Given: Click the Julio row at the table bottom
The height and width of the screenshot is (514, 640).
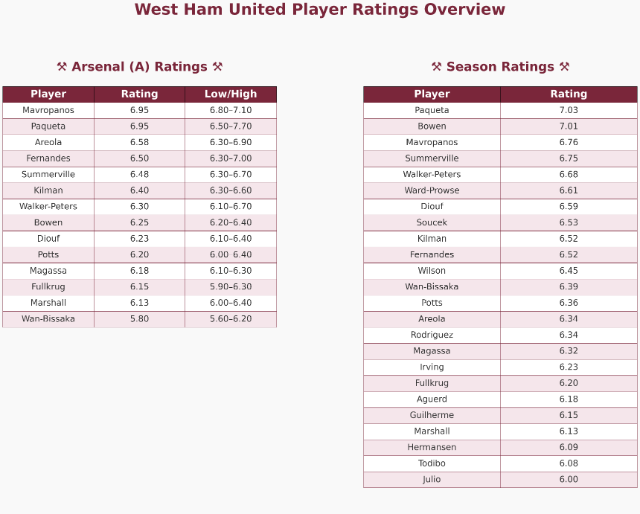Looking at the screenshot, I should click(432, 479).
